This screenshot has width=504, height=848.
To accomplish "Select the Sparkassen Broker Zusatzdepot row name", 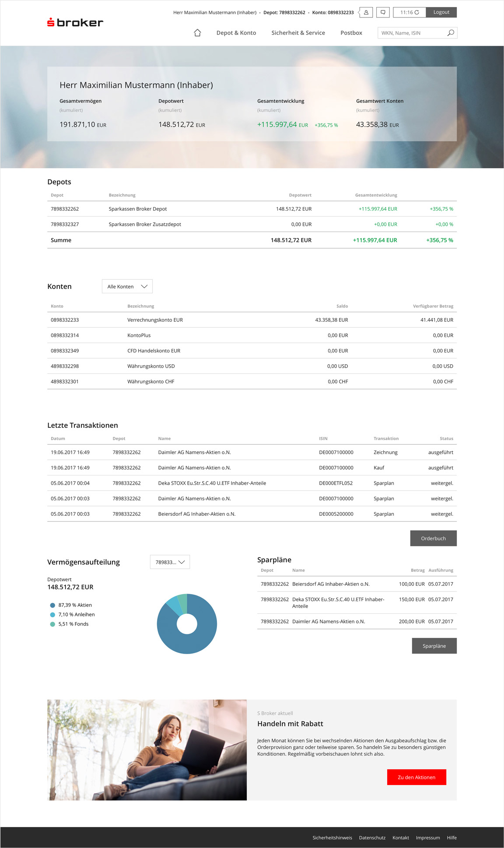I will coord(145,224).
